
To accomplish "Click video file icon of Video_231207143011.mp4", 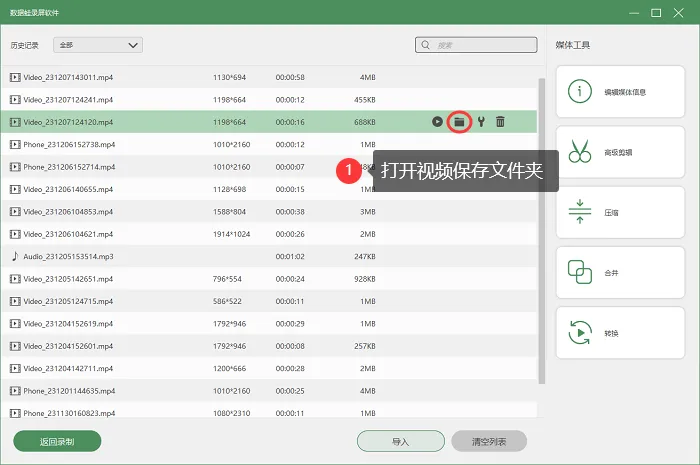I will (15, 77).
